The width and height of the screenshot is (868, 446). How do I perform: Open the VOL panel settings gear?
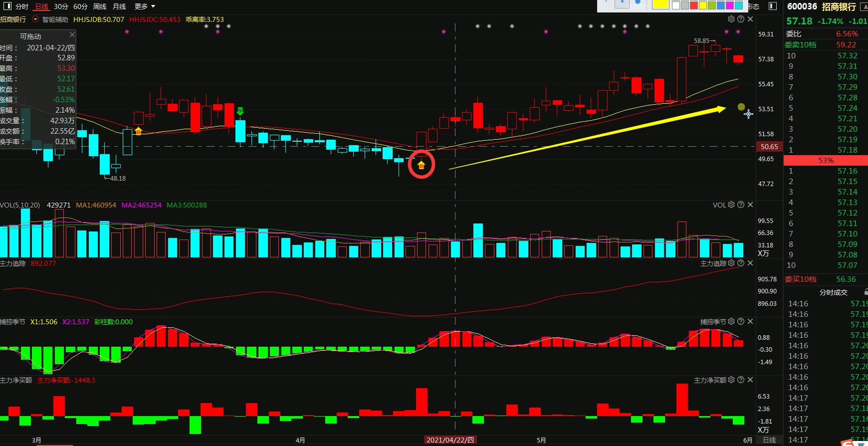(x=731, y=205)
